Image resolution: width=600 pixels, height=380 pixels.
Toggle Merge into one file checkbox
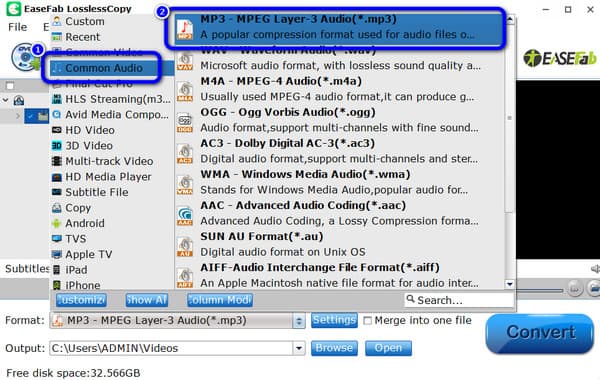367,321
